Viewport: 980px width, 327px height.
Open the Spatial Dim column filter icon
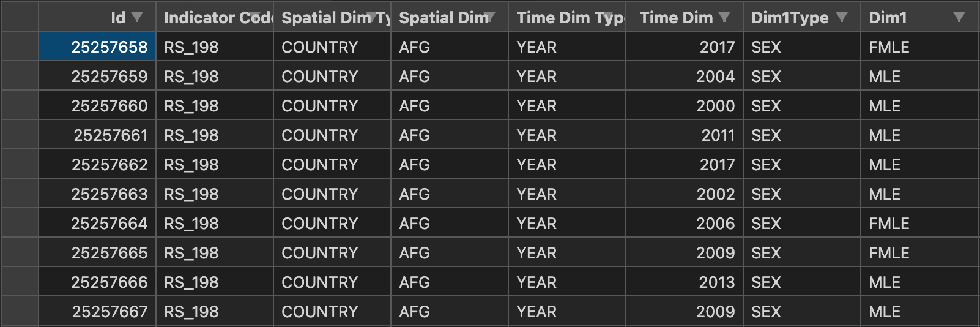pyautogui.click(x=489, y=17)
